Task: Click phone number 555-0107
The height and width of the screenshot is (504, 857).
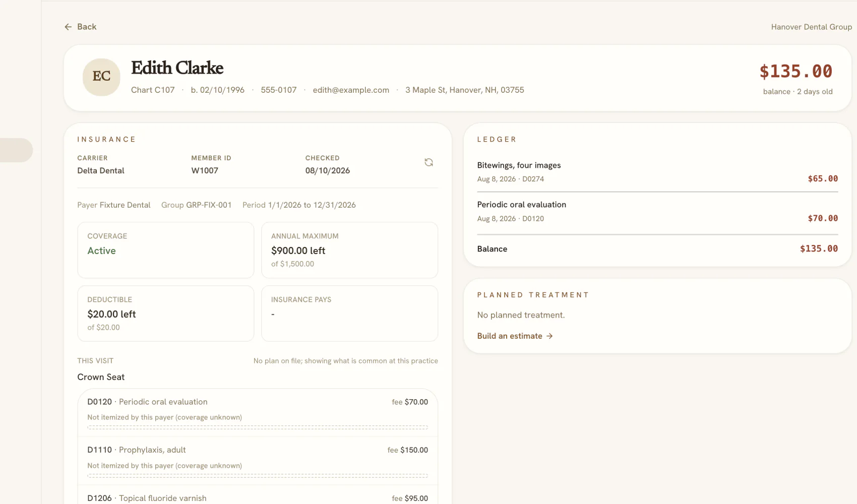Action: pyautogui.click(x=279, y=90)
